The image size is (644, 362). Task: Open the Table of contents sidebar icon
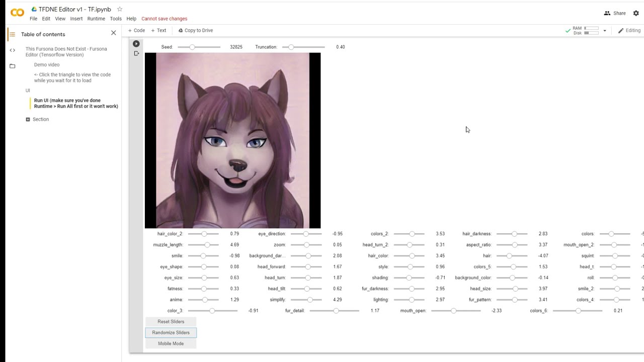[12, 34]
